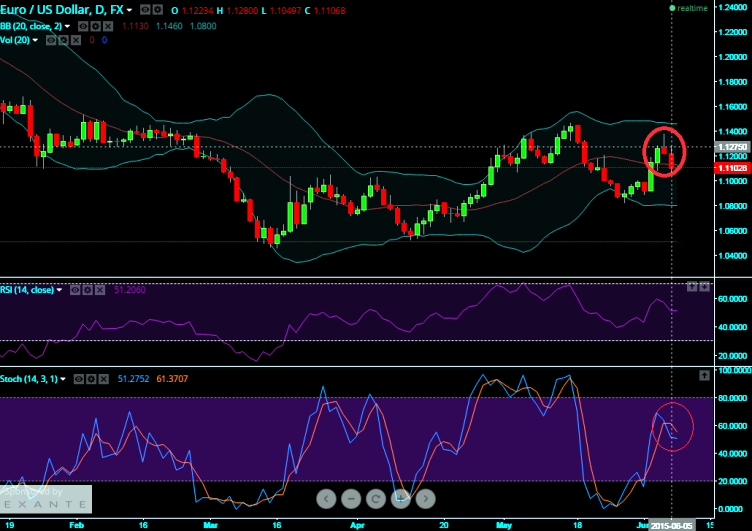Viewport: 752px width, 531px height.
Task: Remove the Vol (20) indicator
Action: (75, 41)
